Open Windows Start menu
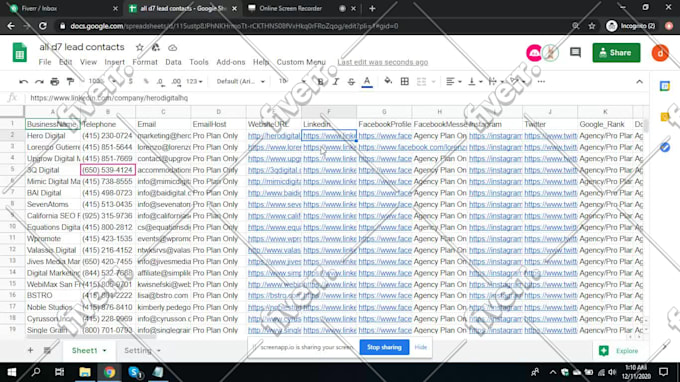This screenshot has height=382, width=680. 12,372
